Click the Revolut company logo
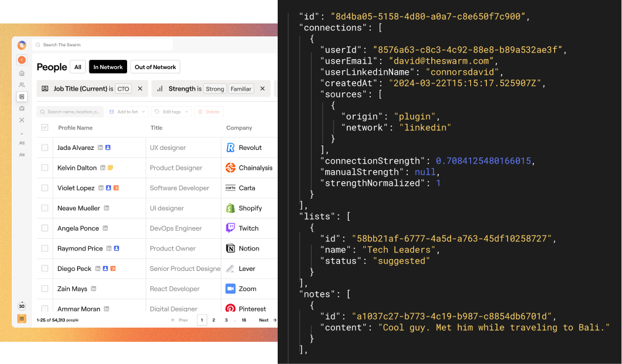Image resolution: width=622 pixels, height=364 pixels. tap(231, 147)
